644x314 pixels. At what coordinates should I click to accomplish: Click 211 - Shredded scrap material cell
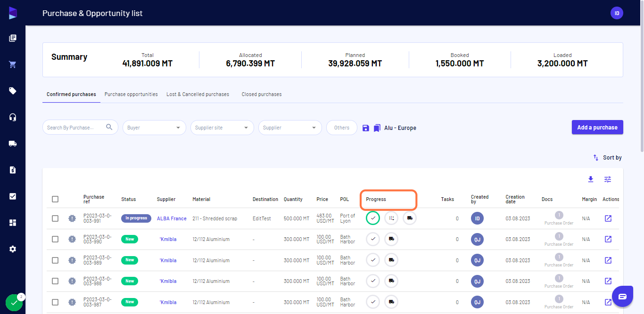point(215,218)
